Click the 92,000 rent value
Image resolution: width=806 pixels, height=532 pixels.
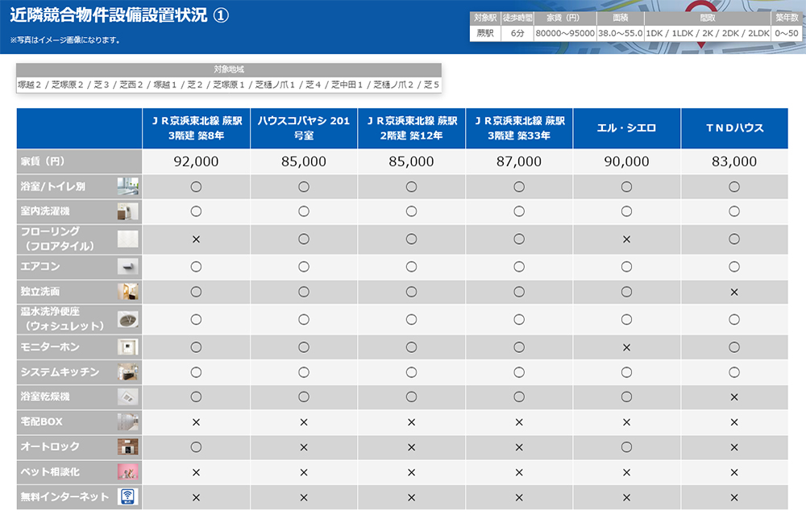pyautogui.click(x=196, y=161)
